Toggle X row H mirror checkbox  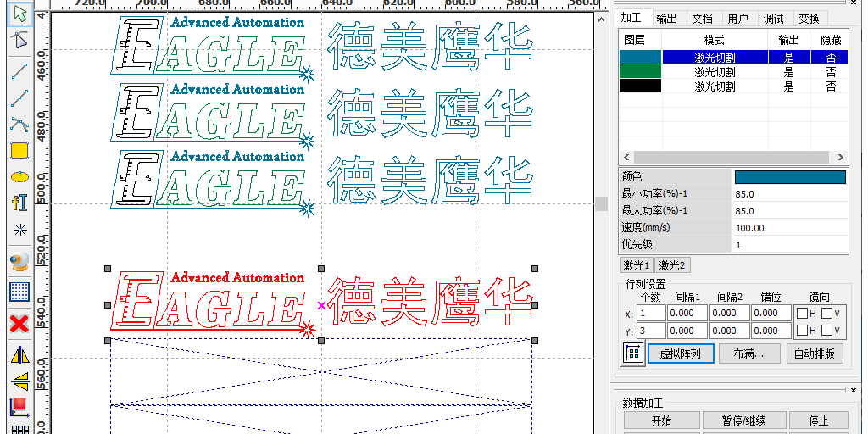point(802,314)
